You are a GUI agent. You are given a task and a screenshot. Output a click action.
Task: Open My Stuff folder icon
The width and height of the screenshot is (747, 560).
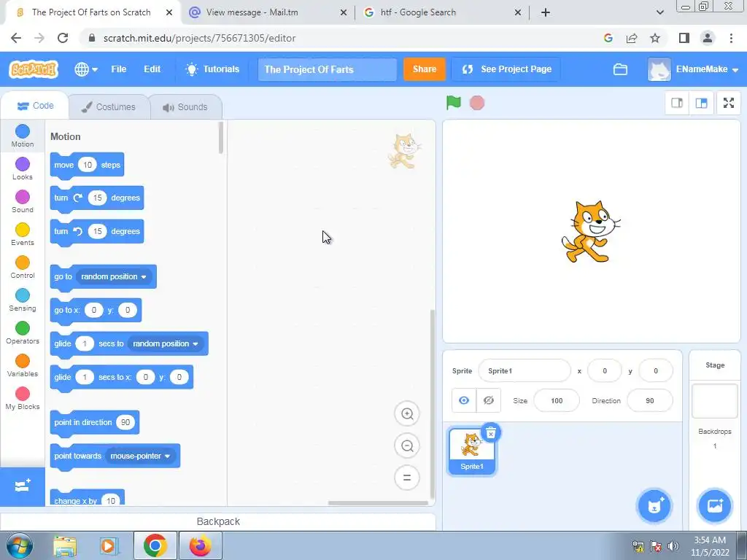click(620, 69)
